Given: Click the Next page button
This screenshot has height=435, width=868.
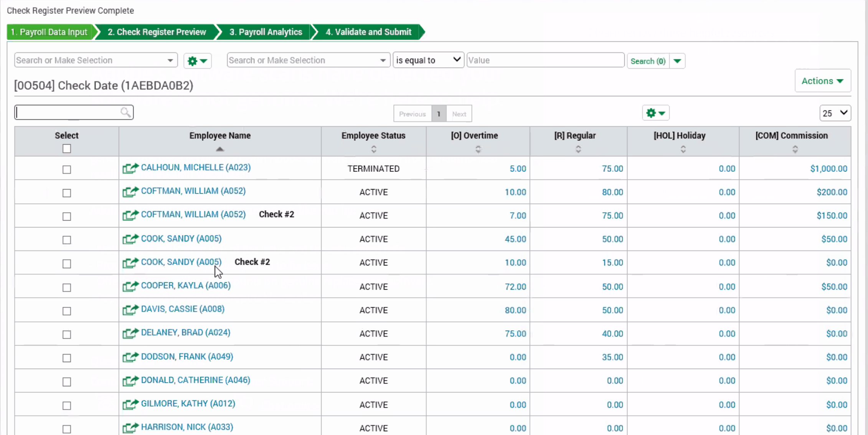Looking at the screenshot, I should 459,114.
